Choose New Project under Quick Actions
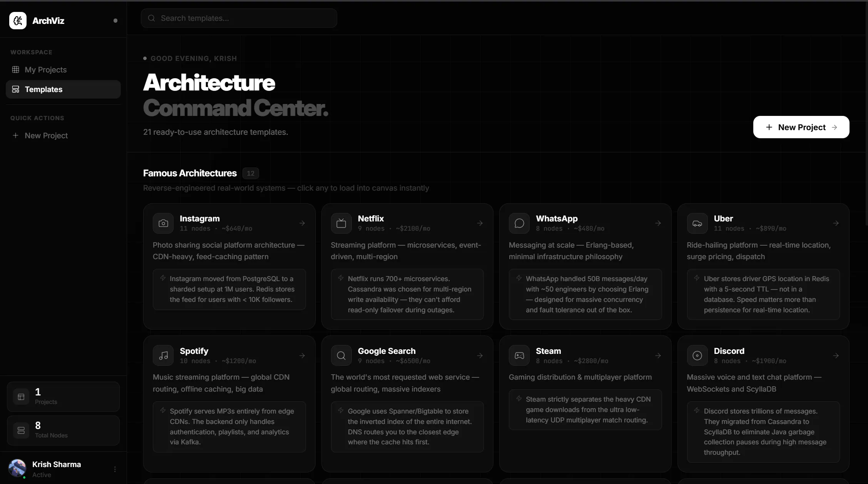The image size is (868, 484). (x=63, y=136)
